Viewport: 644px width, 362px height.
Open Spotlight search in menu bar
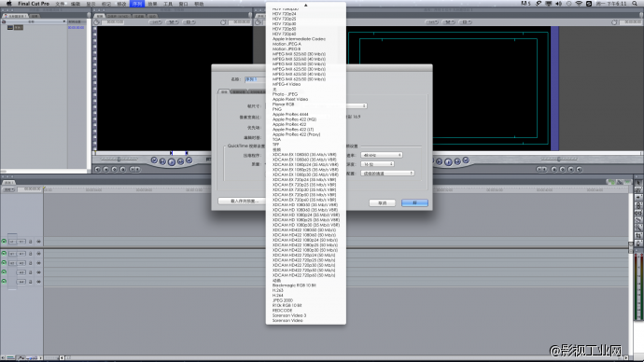[x=635, y=4]
